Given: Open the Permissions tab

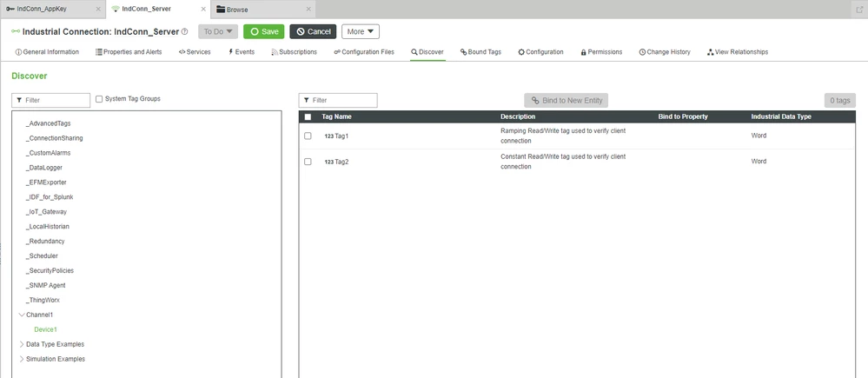Looking at the screenshot, I should tap(601, 52).
